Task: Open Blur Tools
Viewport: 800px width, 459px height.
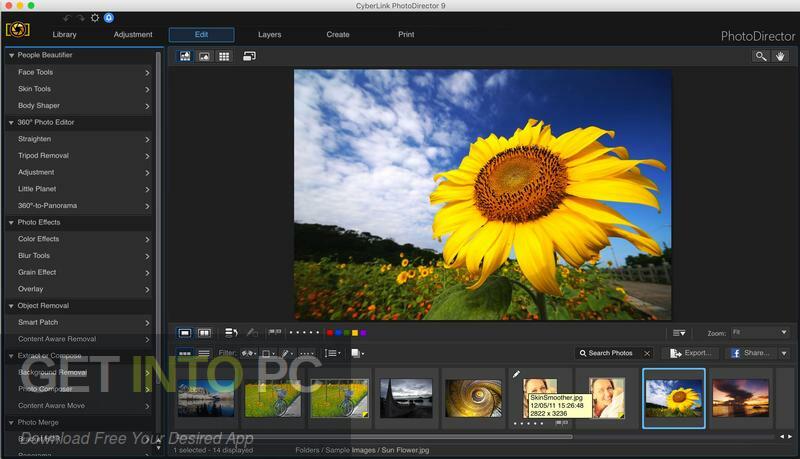Action: (79, 256)
